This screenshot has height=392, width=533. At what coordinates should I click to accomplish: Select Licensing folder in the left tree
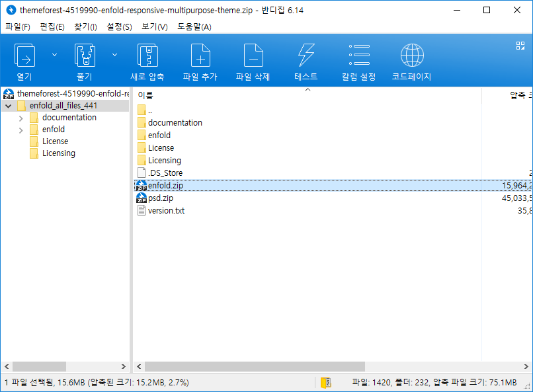pos(58,153)
